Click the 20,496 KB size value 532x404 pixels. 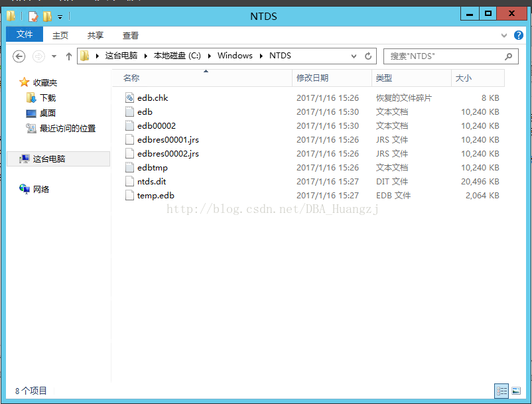(480, 182)
